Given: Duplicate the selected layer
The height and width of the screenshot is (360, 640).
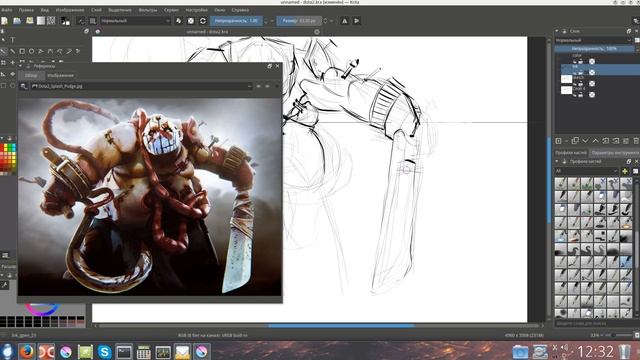Looking at the screenshot, I should pyautogui.click(x=575, y=141).
